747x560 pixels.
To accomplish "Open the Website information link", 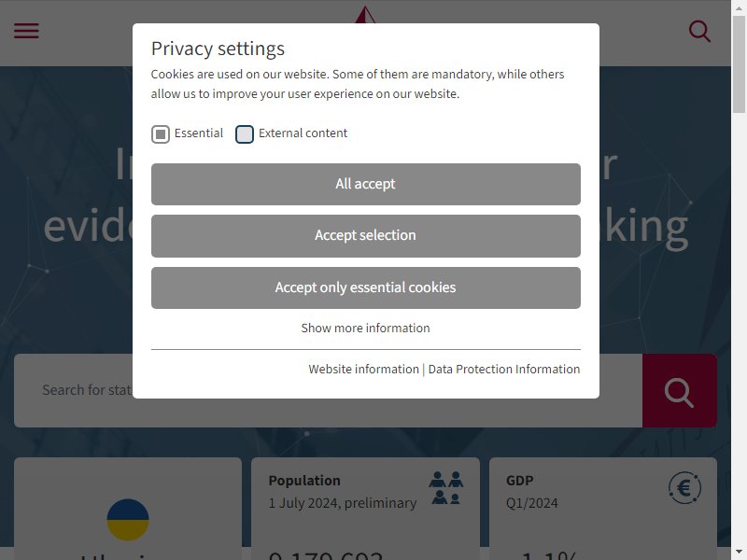I will point(363,369).
